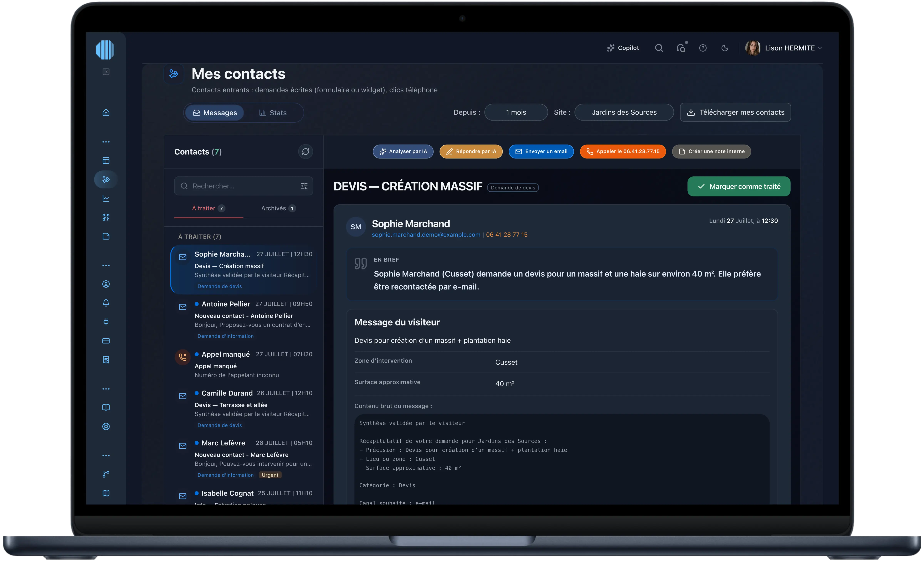
Task: Click the search magnifier in top bar
Action: tap(659, 48)
